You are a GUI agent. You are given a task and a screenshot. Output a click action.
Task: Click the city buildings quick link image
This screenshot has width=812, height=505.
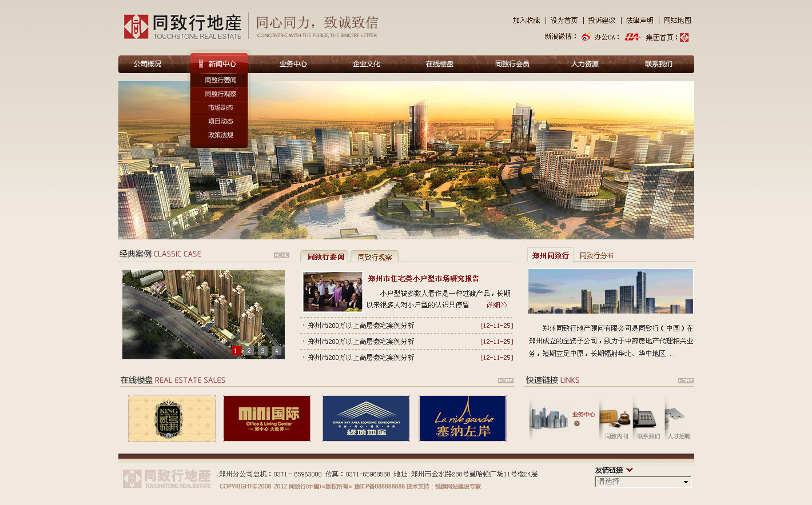pos(549,418)
